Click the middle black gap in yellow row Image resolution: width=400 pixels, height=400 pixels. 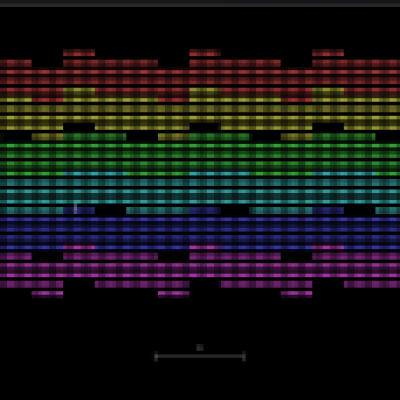(205, 127)
